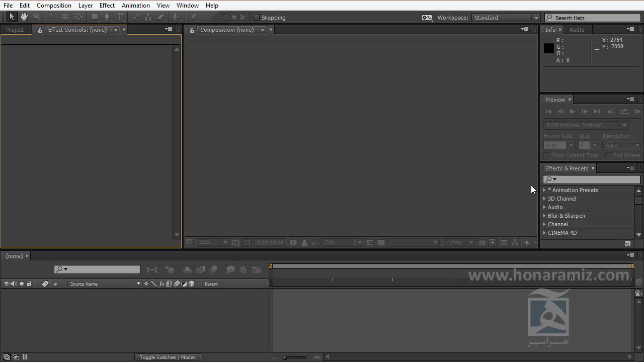Select the Hand tool
The height and width of the screenshot is (362, 644).
[24, 17]
